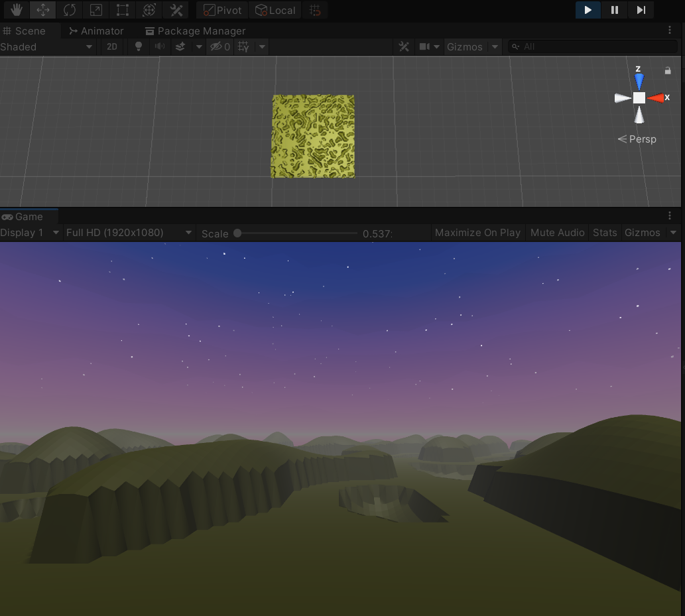Open the Shaded draw mode dropdown
Image resolution: width=685 pixels, height=616 pixels.
[x=46, y=46]
